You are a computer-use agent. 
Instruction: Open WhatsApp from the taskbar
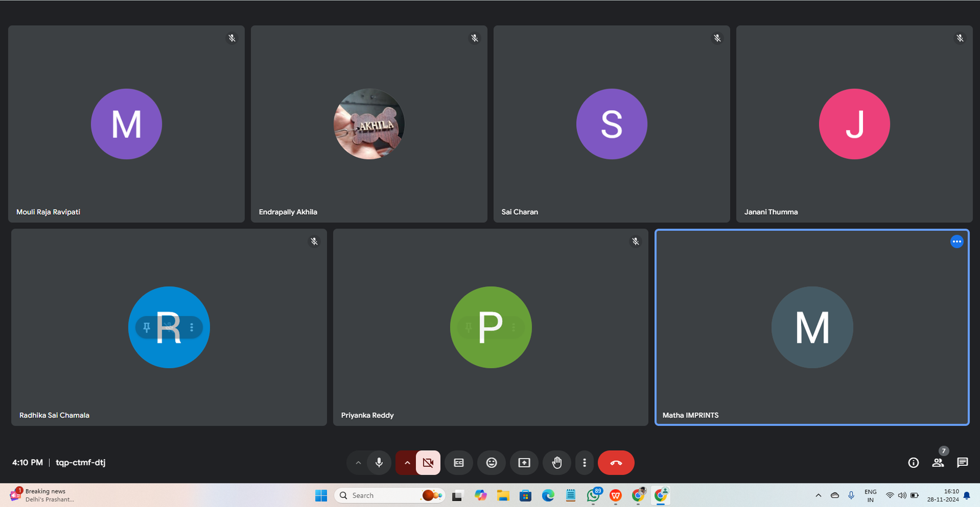593,495
